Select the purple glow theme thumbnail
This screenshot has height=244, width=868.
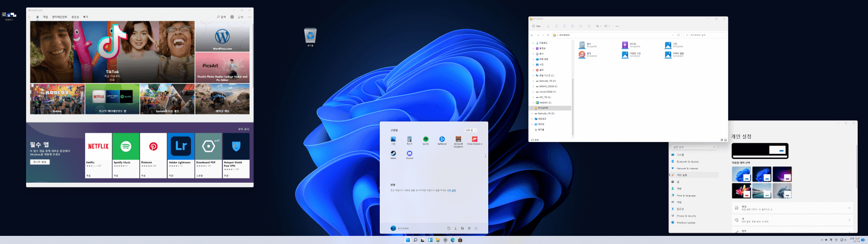pyautogui.click(x=782, y=174)
